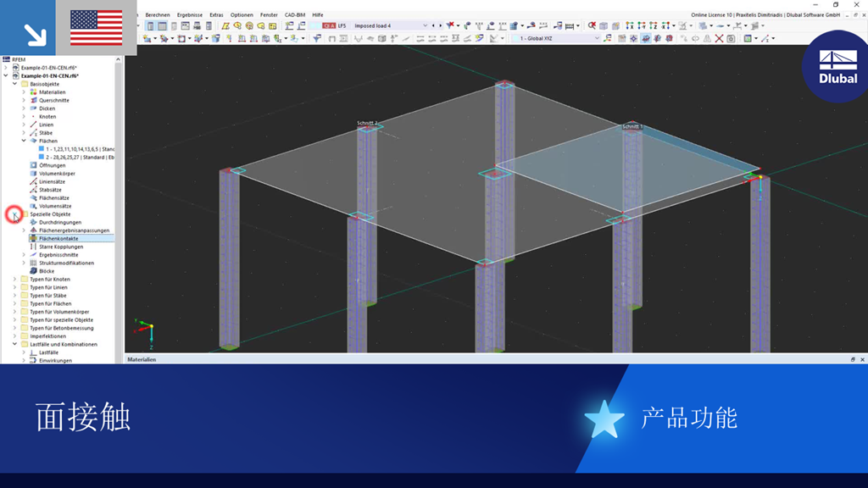Screen dimensions: 868x488
Task: Click the cancel-selection red X magnifier icon
Action: (593, 25)
